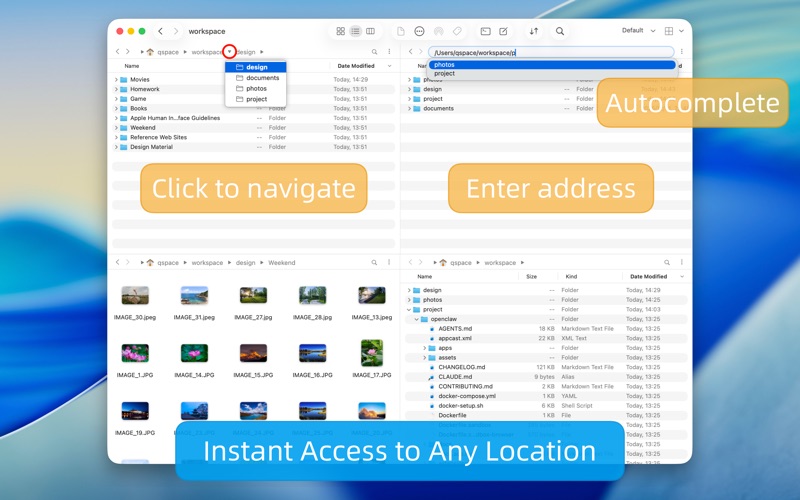Select the IMAGE_30.jpeg thumbnail
800x500 pixels.
click(135, 296)
